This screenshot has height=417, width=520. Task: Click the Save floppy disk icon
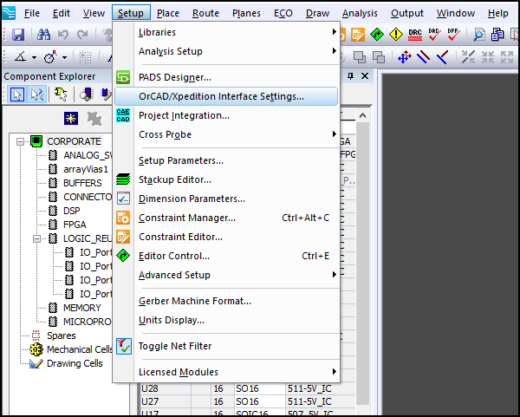point(18,34)
